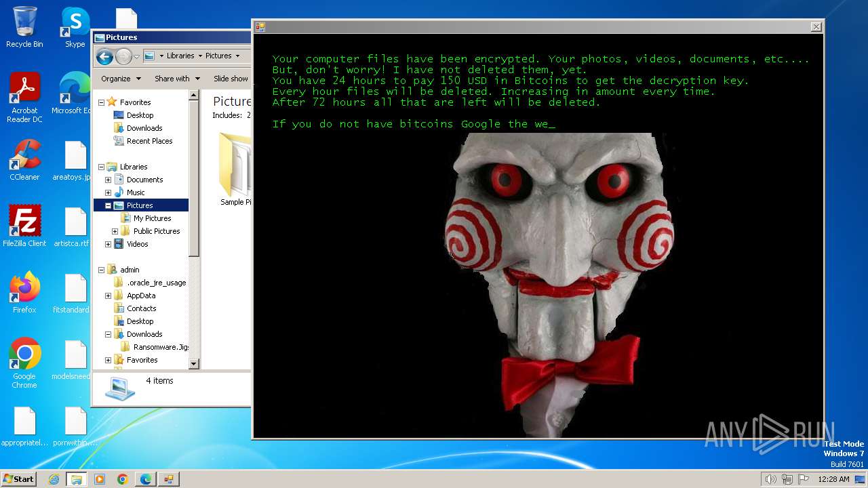
Task: Click the Start button
Action: click(x=18, y=479)
